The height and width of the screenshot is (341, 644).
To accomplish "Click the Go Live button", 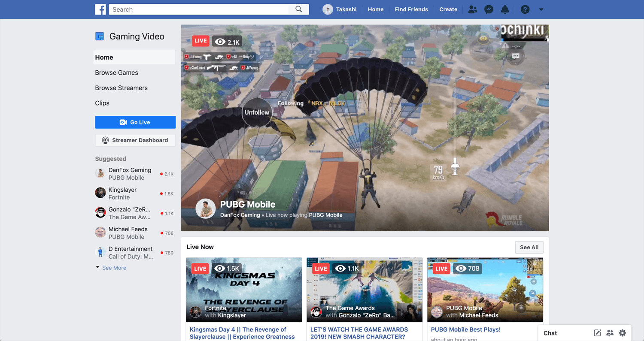I will tap(135, 122).
